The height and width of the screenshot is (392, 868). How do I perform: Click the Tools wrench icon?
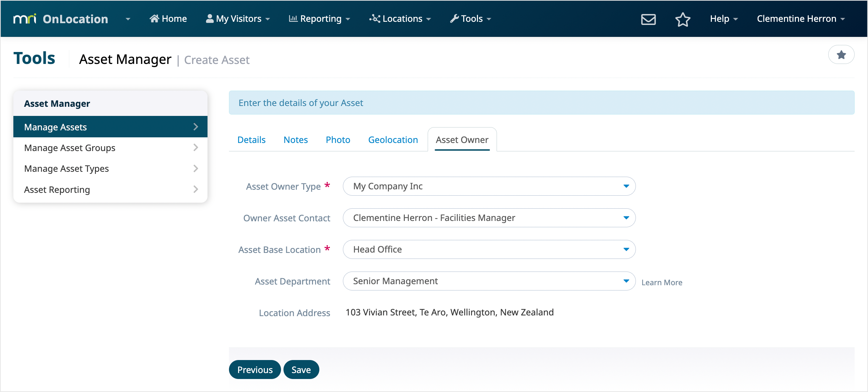pyautogui.click(x=454, y=19)
